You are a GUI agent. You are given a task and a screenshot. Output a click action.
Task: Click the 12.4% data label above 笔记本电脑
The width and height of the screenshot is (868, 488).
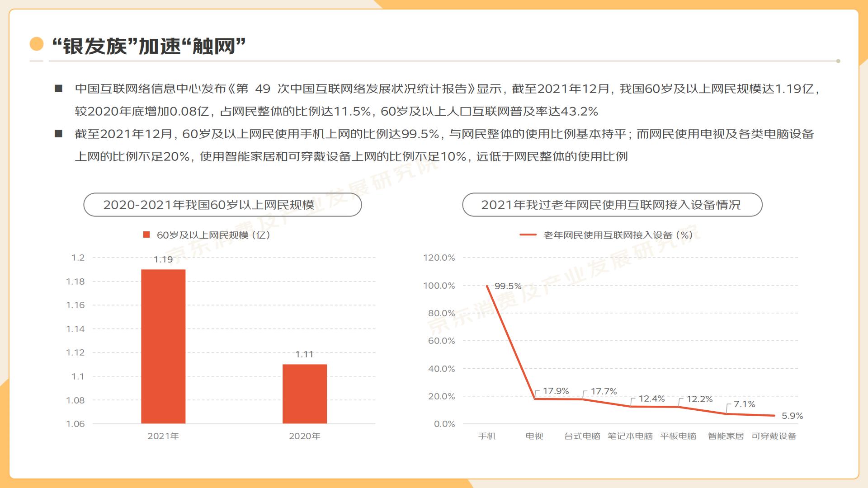651,399
